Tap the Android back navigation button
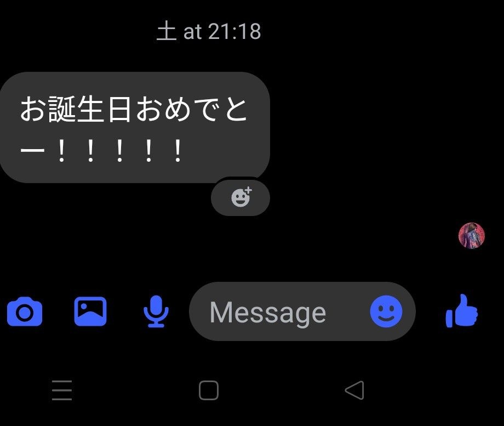 354,390
